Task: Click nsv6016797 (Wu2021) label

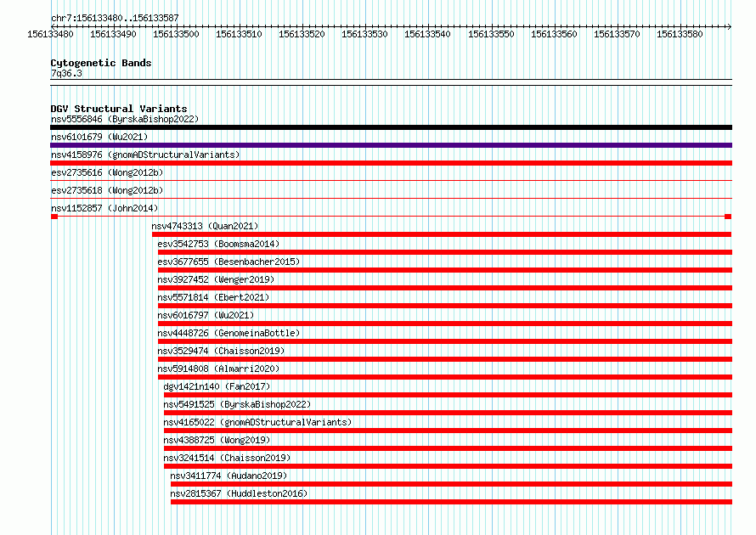Action: pos(206,315)
